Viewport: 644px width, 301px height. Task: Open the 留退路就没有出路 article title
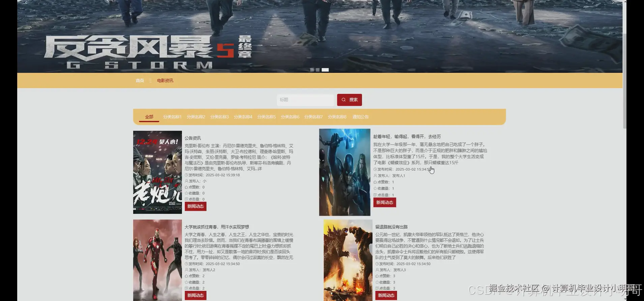click(x=391, y=227)
